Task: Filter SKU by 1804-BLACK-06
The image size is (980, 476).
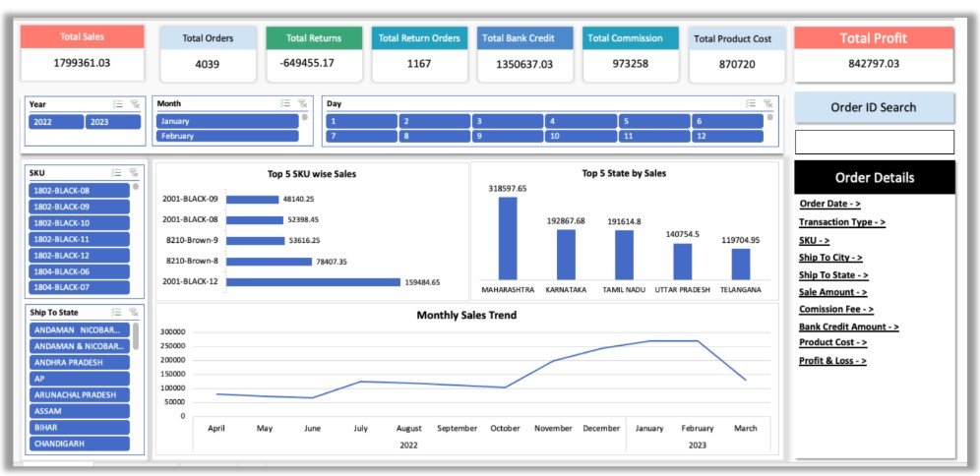Action: [x=80, y=271]
